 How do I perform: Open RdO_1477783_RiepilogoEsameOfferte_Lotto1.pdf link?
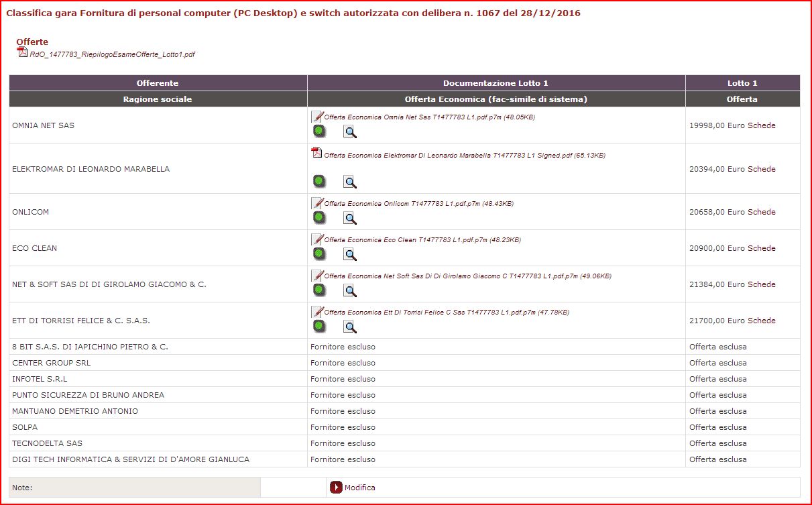click(113, 54)
